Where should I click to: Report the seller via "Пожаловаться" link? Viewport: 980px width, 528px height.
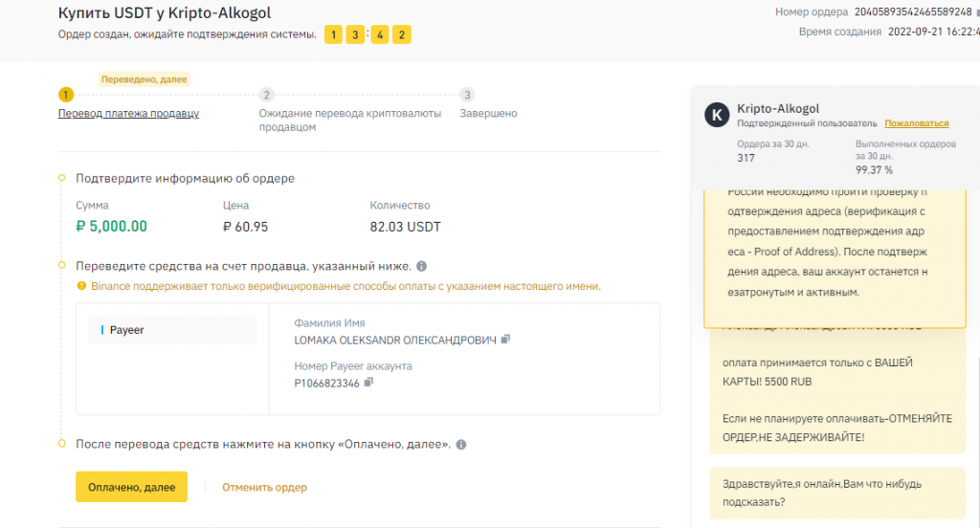[x=916, y=123]
